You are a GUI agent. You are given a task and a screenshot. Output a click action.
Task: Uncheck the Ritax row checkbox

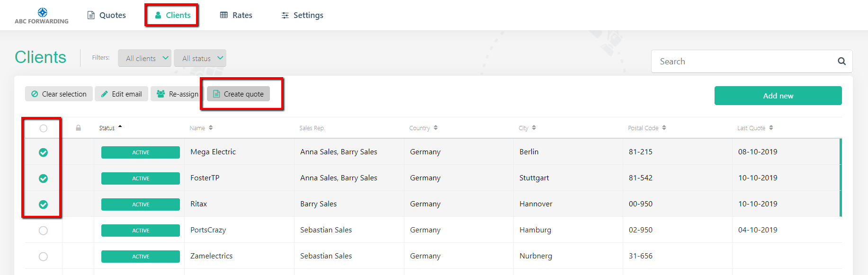click(x=43, y=204)
